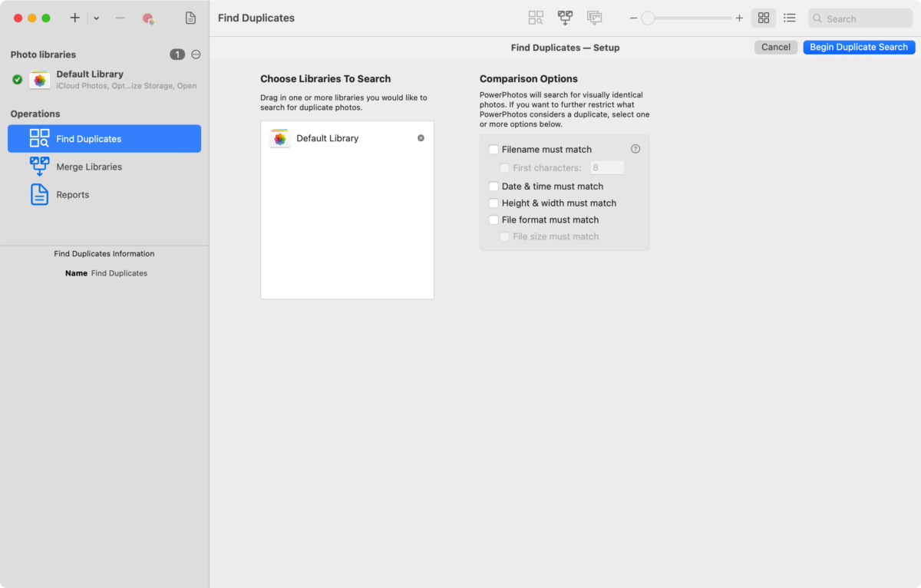
Task: Click the minus icon beside the zoom slider
Action: pos(633,18)
